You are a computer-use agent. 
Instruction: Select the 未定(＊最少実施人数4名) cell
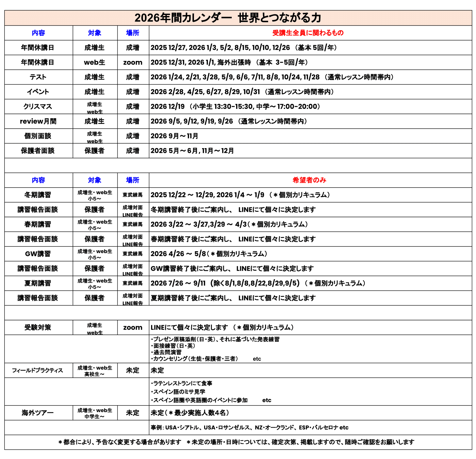click(190, 413)
